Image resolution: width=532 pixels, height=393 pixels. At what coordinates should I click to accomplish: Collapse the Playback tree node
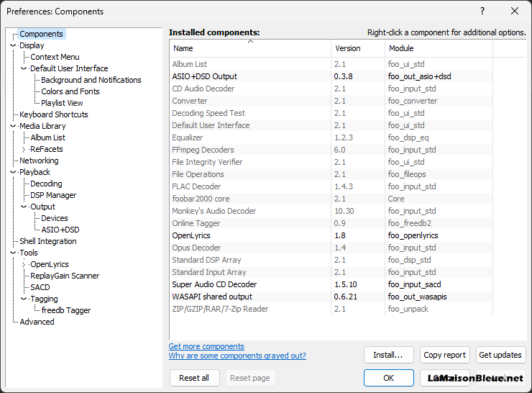(x=13, y=172)
